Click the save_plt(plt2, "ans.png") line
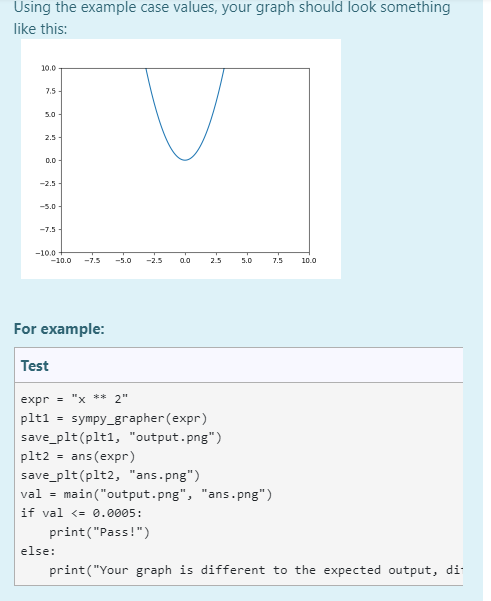The width and height of the screenshot is (491, 601). pos(110,475)
